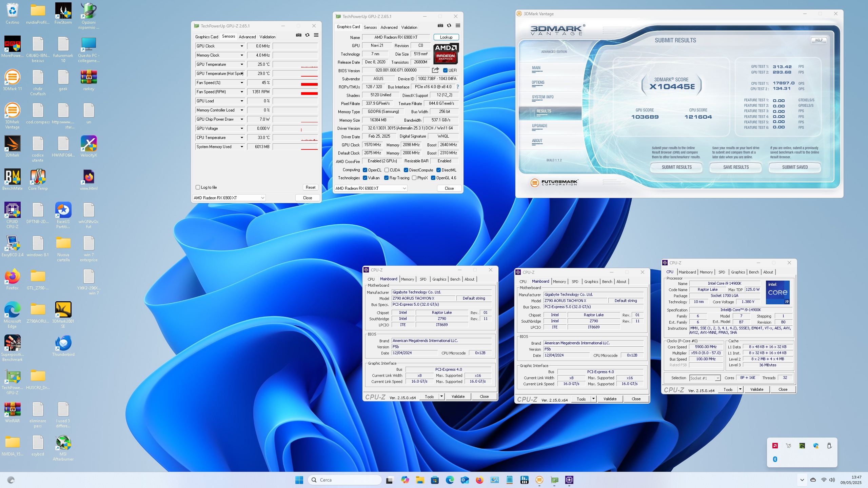This screenshot has width=868, height=488.
Task: Open hamburger menu in GPU-Z Graphics Card window
Action: coord(458,25)
